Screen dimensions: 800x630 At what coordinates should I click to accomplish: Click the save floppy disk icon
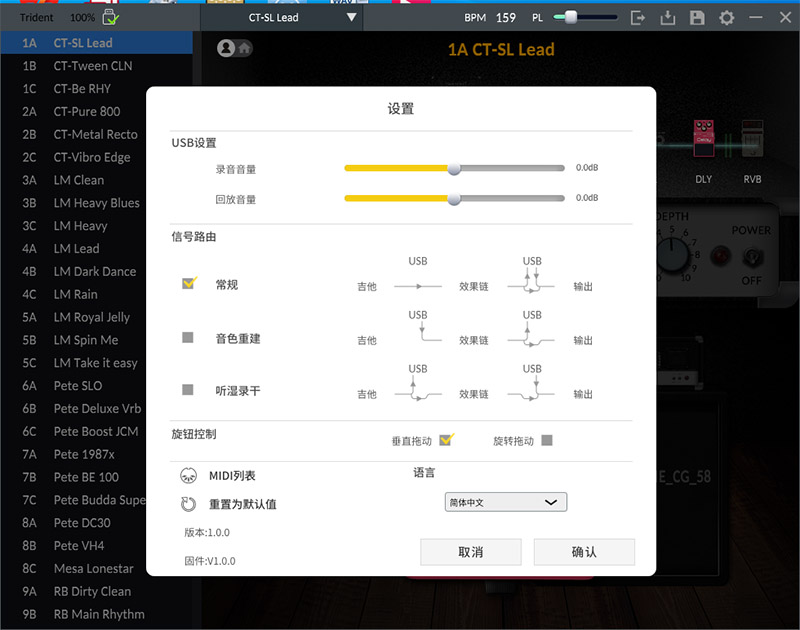697,18
